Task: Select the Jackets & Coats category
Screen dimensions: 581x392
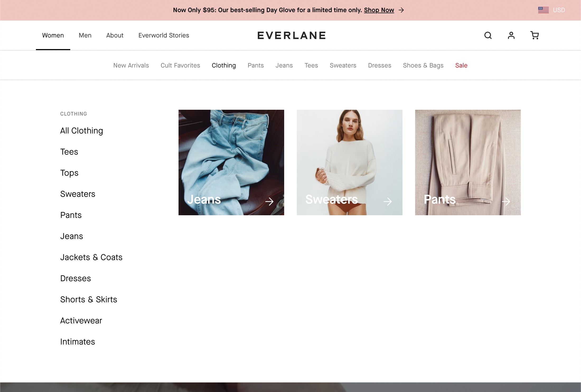Action: coord(91,257)
